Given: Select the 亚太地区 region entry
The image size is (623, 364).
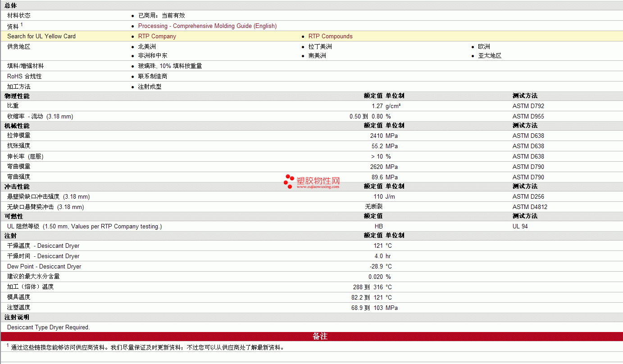Looking at the screenshot, I should click(x=490, y=56).
